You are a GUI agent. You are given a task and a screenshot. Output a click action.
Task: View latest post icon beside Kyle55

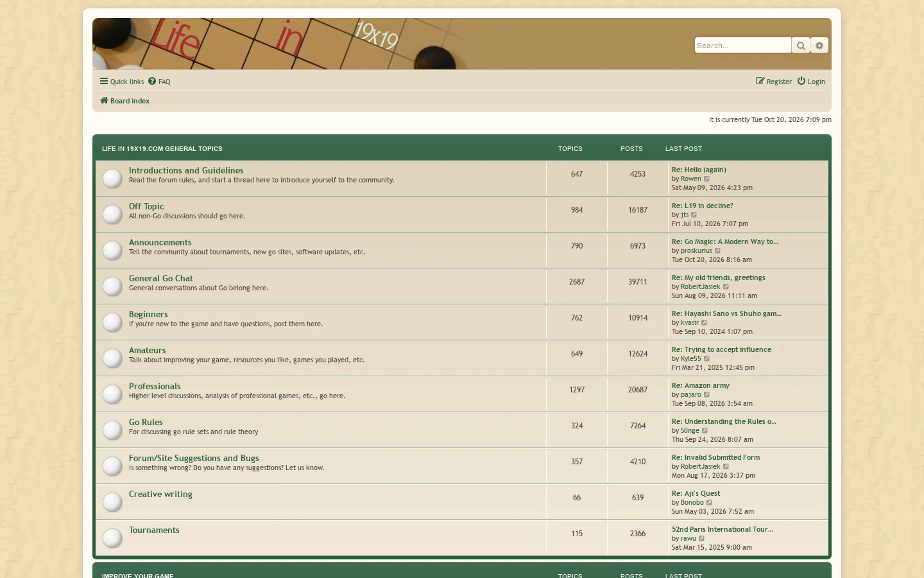point(707,359)
